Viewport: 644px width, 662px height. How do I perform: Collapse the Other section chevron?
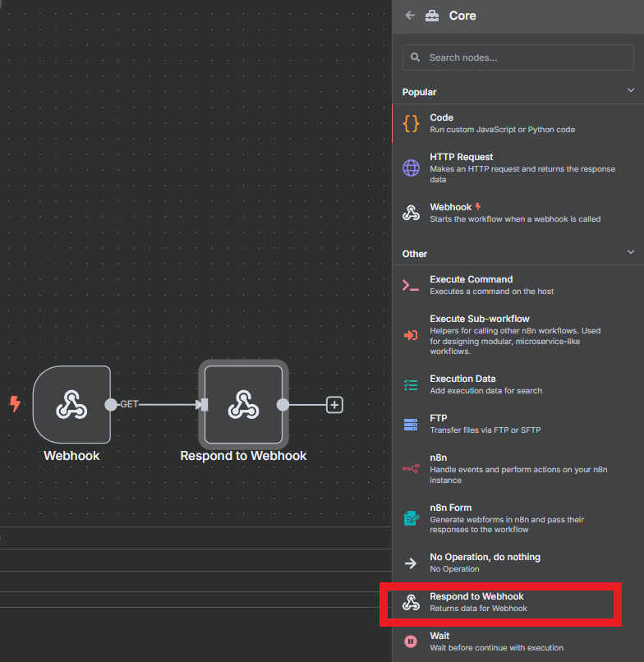click(631, 252)
